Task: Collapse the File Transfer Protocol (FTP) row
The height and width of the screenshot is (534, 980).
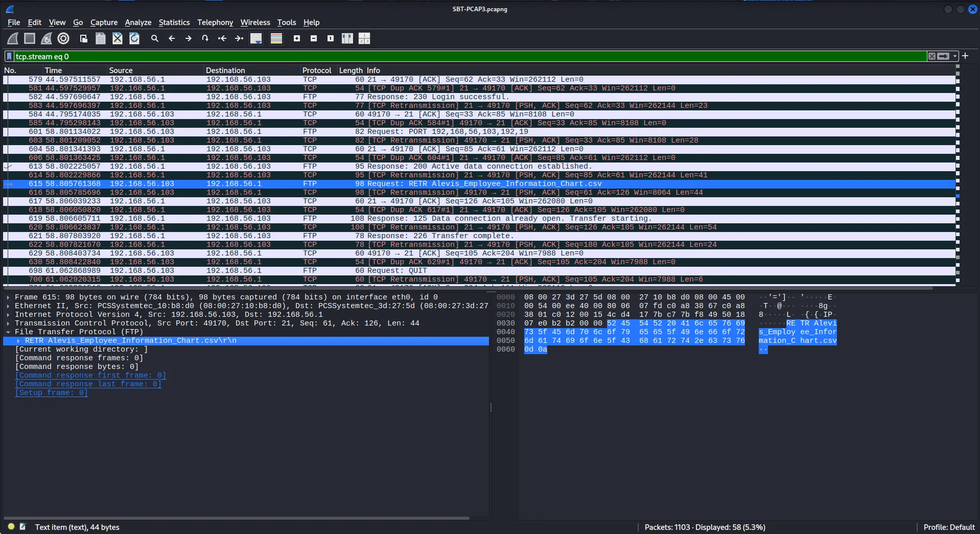Action: 8,332
